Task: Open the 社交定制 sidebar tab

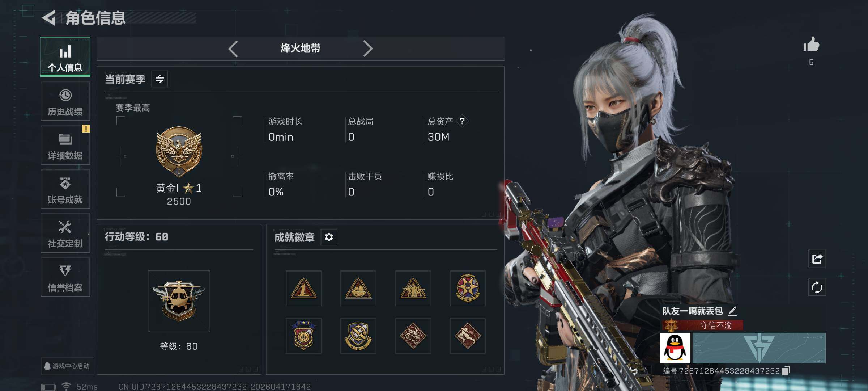Action: tap(65, 233)
